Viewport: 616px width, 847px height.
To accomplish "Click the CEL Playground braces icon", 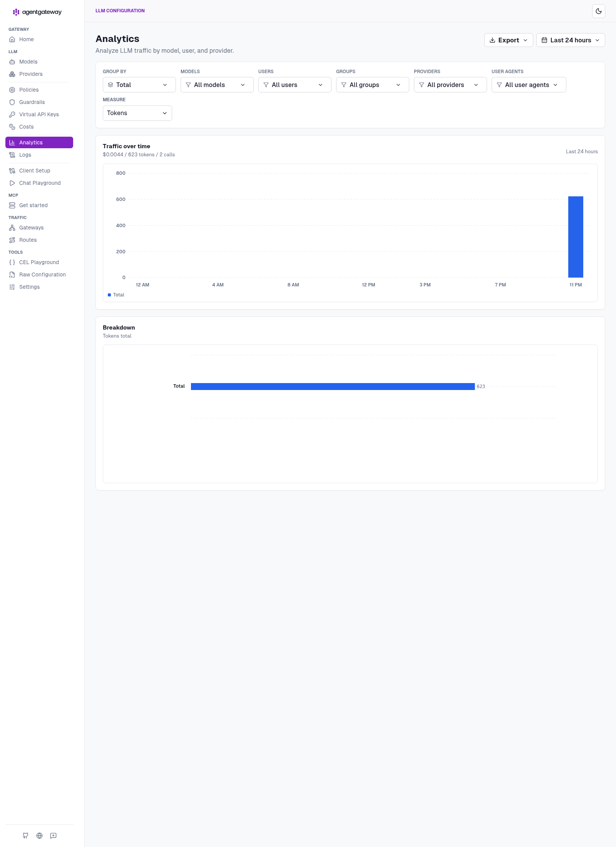I will point(12,262).
